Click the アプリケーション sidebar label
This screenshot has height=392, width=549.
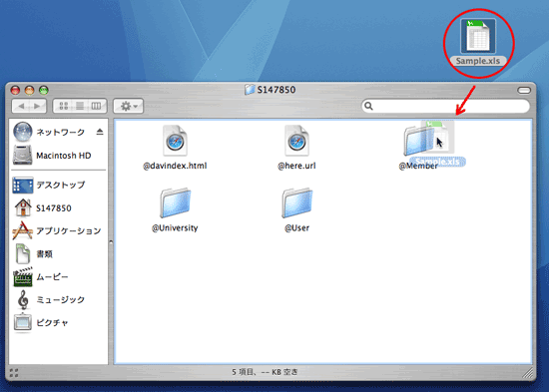(x=69, y=230)
